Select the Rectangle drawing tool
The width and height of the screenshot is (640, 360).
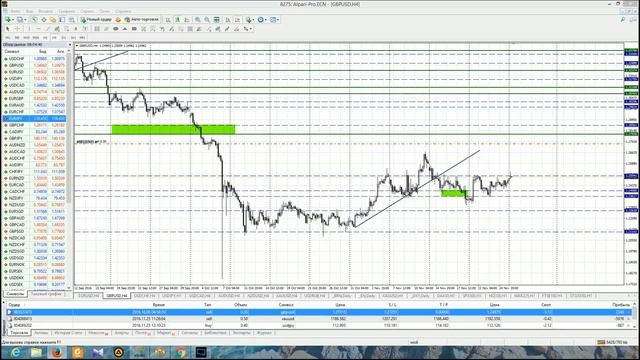tap(134, 29)
